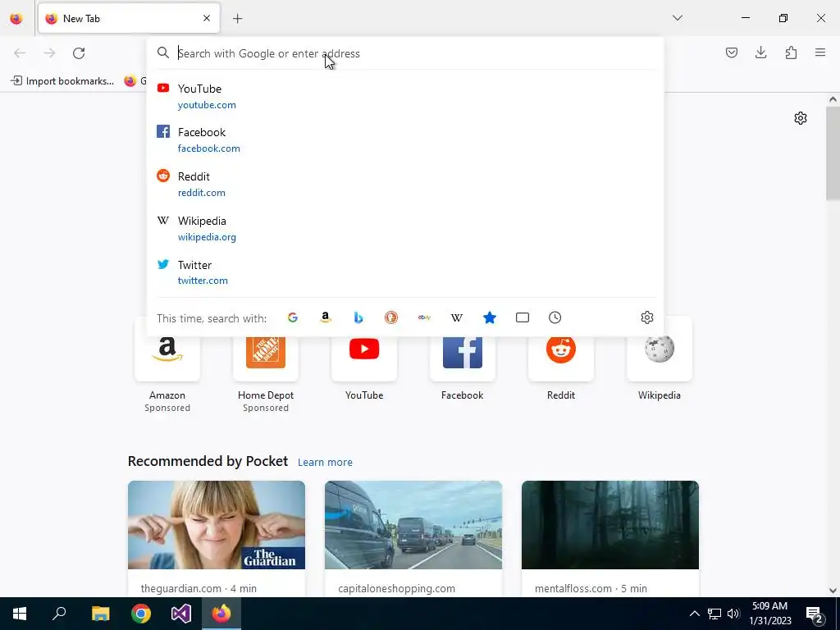Click Import bookmarks in the bookmarks toolbar
The image size is (840, 630).
pyautogui.click(x=62, y=81)
